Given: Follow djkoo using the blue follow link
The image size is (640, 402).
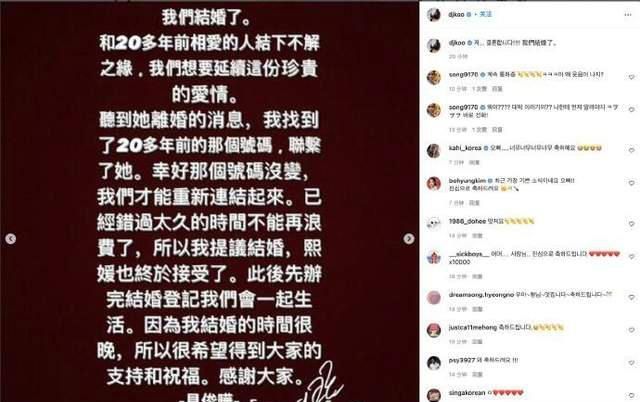Looking at the screenshot, I should (x=486, y=14).
